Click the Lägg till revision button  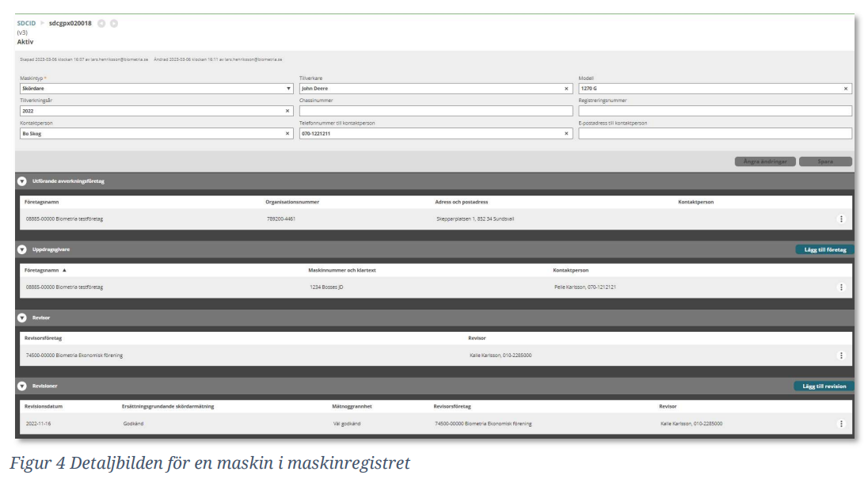pyautogui.click(x=824, y=386)
